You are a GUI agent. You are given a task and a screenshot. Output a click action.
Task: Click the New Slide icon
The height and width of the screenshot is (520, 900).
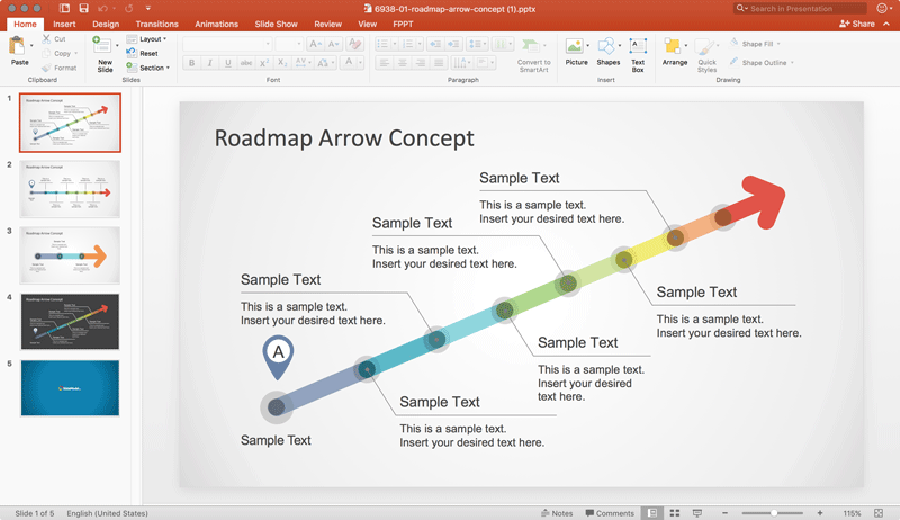click(102, 45)
